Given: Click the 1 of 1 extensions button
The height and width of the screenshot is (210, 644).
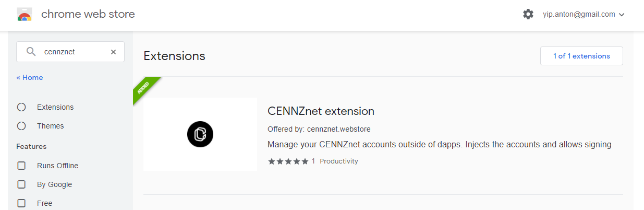Looking at the screenshot, I should (x=581, y=56).
